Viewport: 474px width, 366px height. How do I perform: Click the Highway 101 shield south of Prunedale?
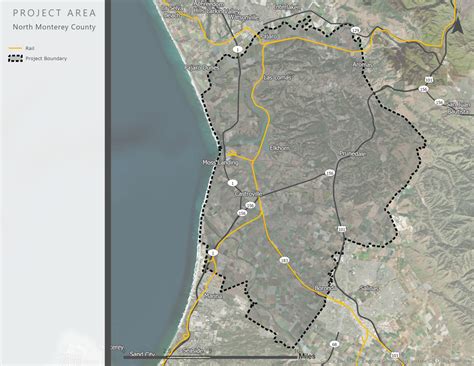click(342, 229)
